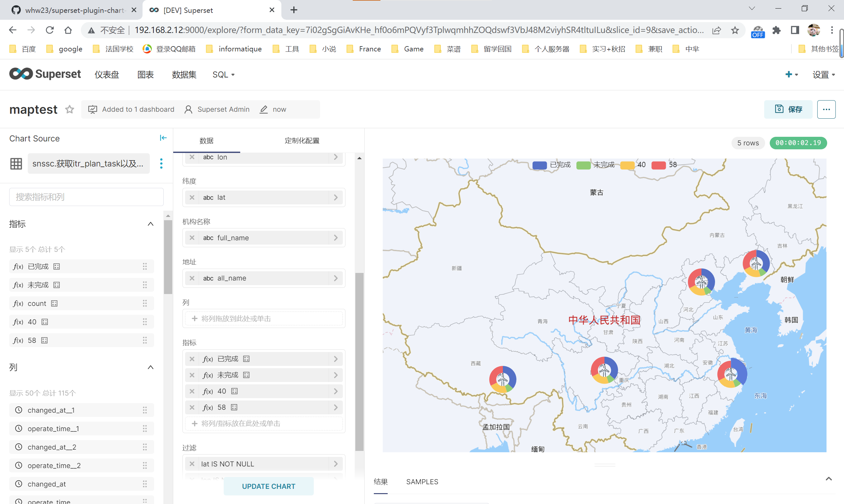Click the UPDATE CHART button
Image resolution: width=844 pixels, height=504 pixels.
269,486
